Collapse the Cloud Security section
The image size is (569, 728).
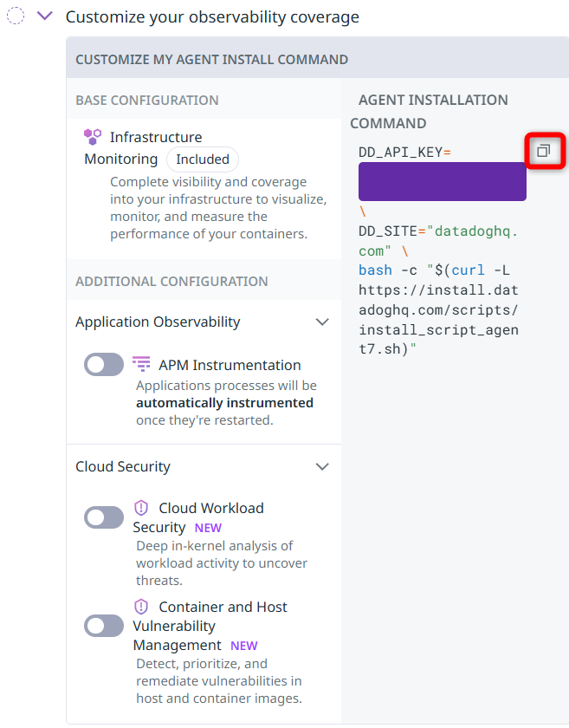pos(322,466)
